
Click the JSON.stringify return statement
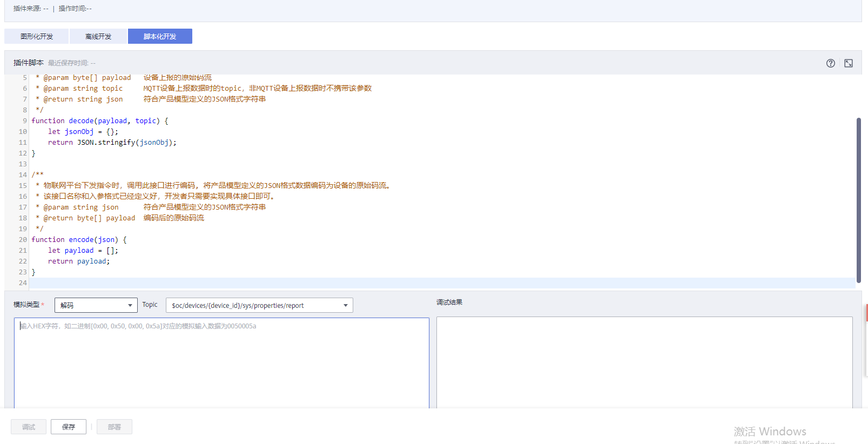pos(112,143)
